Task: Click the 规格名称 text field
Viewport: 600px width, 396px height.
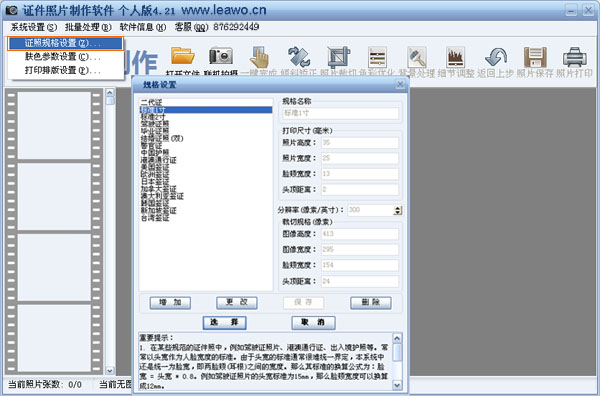Action: coord(341,113)
